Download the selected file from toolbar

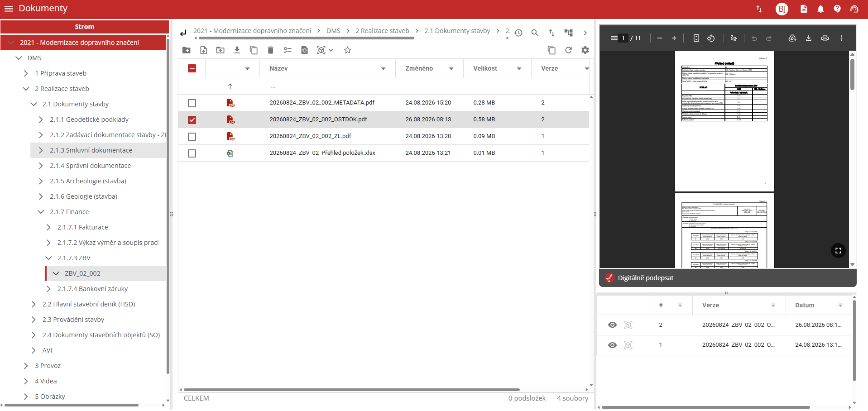[237, 50]
